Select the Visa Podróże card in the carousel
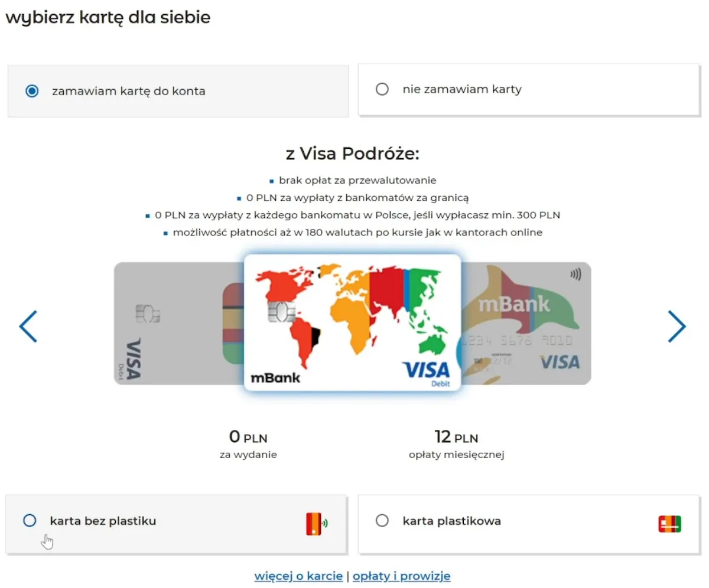 pyautogui.click(x=353, y=322)
